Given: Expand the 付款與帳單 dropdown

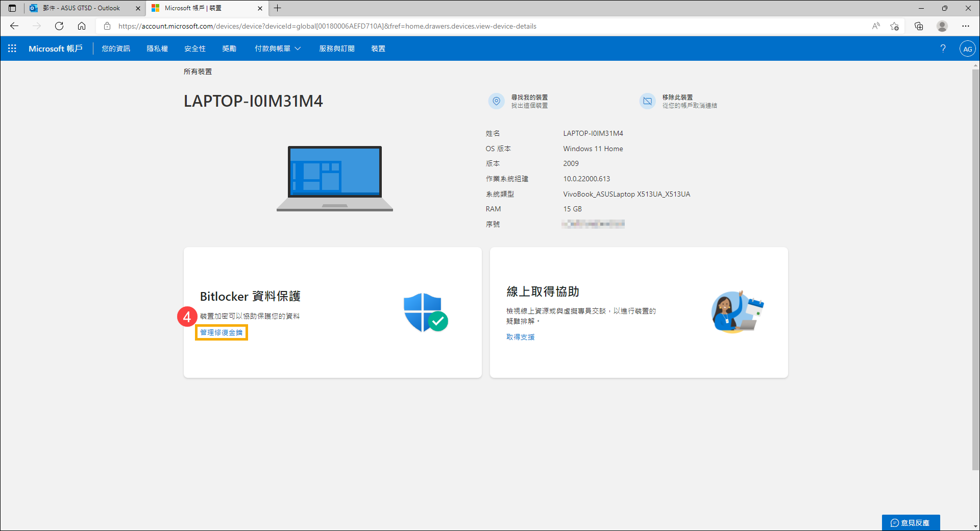Looking at the screenshot, I should (277, 49).
